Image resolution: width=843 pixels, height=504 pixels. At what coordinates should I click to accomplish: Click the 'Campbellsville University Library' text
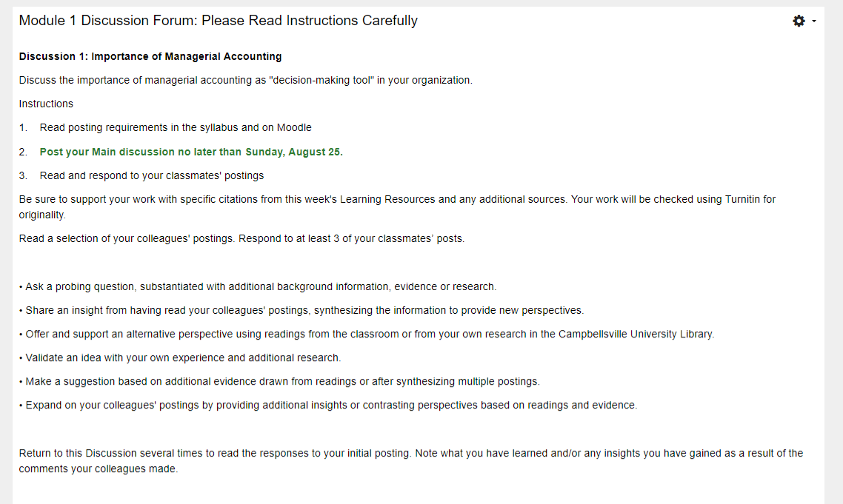click(636, 335)
